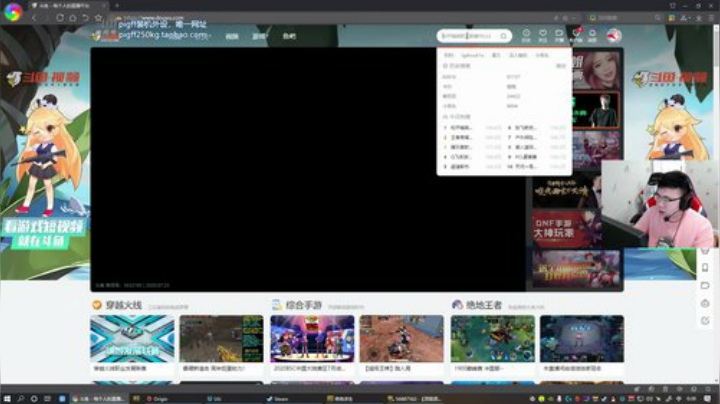Screen dimensions: 720x404
Task: Open the pink-haired woman stream thumbnail
Action: coord(596,69)
